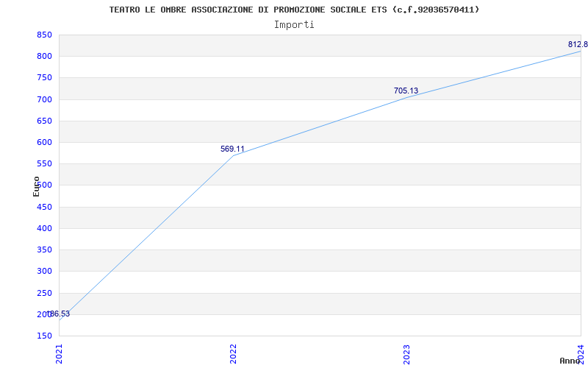The width and height of the screenshot is (588, 368).
Task: Click the 569.11 data label
Action: click(232, 149)
